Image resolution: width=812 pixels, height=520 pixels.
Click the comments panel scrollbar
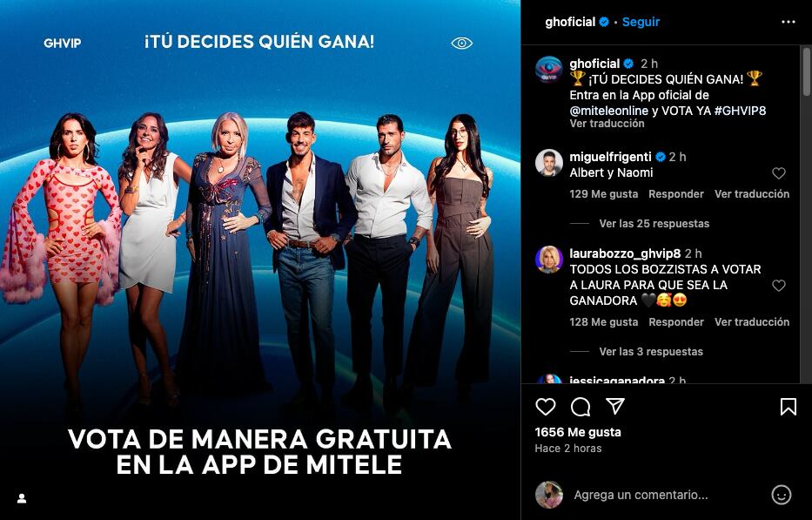tap(806, 71)
